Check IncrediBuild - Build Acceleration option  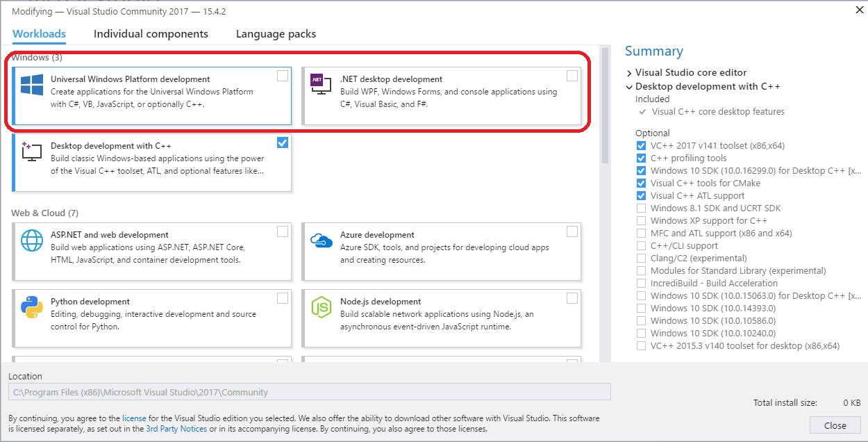641,284
